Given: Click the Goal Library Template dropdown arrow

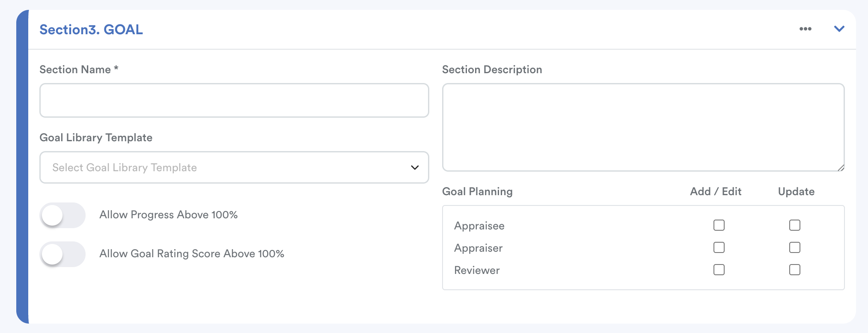Looking at the screenshot, I should point(414,167).
